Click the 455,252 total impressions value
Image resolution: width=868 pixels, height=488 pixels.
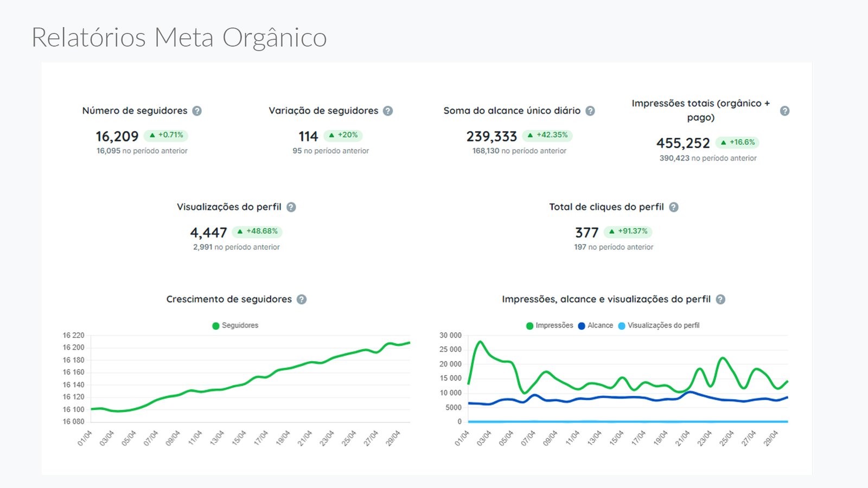683,143
